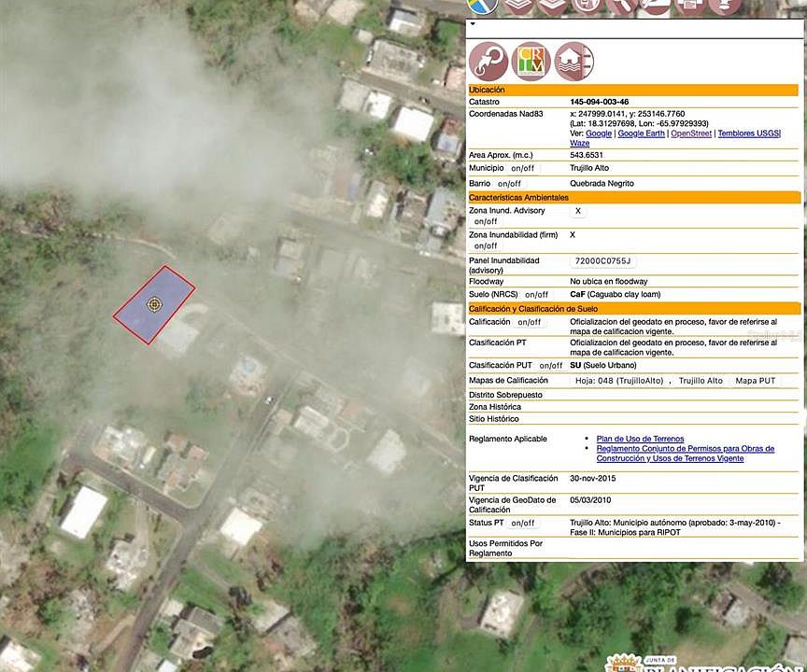Open Hoja: 048 (TrujilloAlto) map sheet

pyautogui.click(x=619, y=381)
